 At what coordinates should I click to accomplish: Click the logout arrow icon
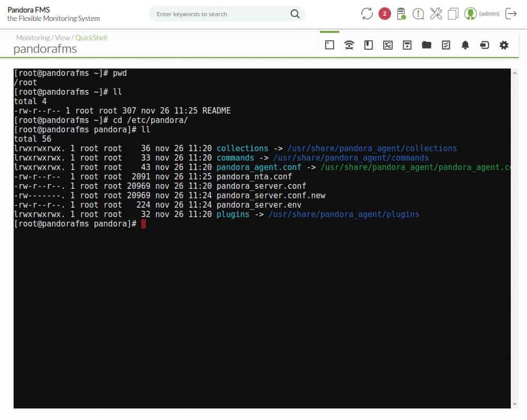tap(511, 14)
